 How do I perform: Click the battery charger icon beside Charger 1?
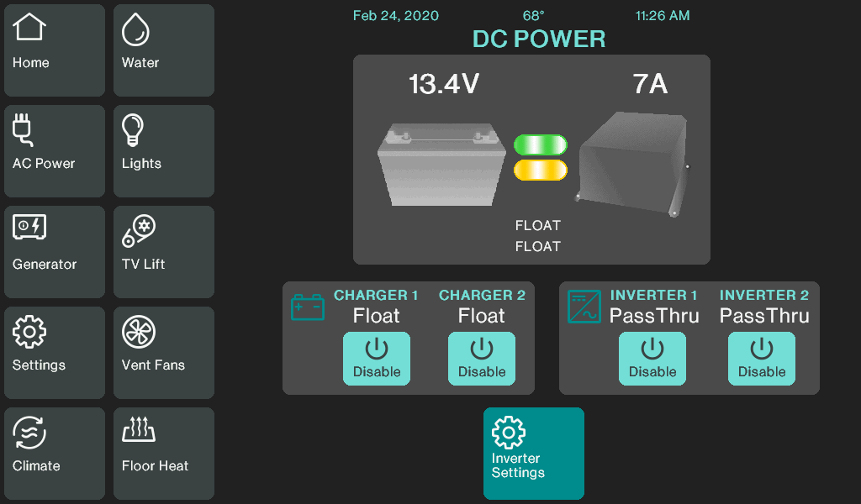point(308,307)
